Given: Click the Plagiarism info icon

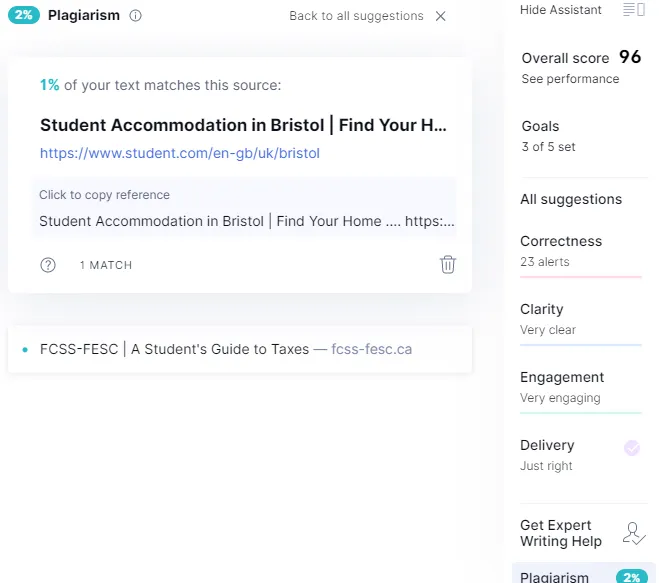Looking at the screenshot, I should pyautogui.click(x=135, y=16).
